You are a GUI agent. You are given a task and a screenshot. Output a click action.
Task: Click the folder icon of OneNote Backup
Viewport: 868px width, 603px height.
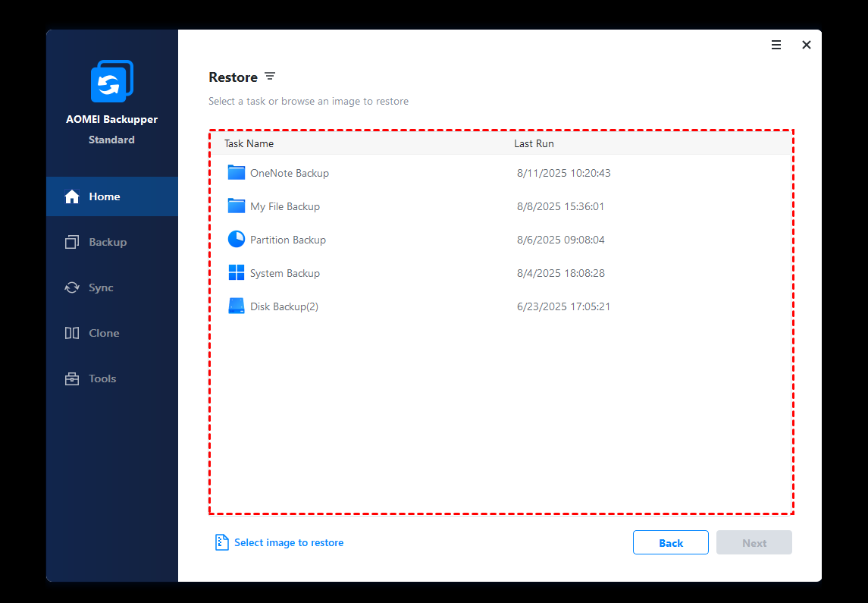(237, 173)
